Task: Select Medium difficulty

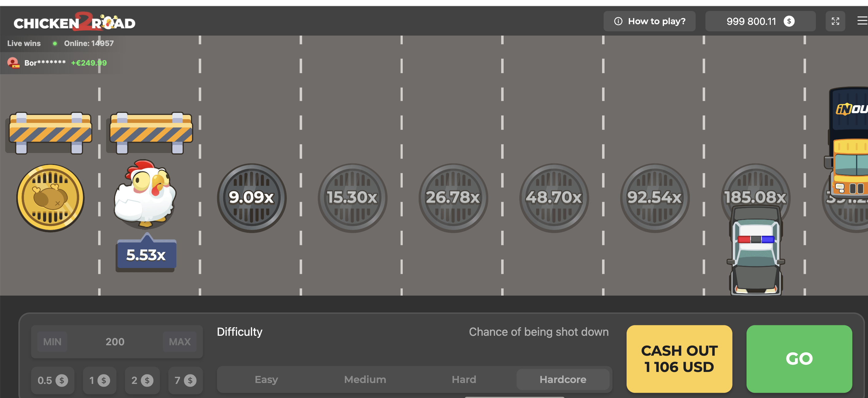Action: tap(365, 380)
